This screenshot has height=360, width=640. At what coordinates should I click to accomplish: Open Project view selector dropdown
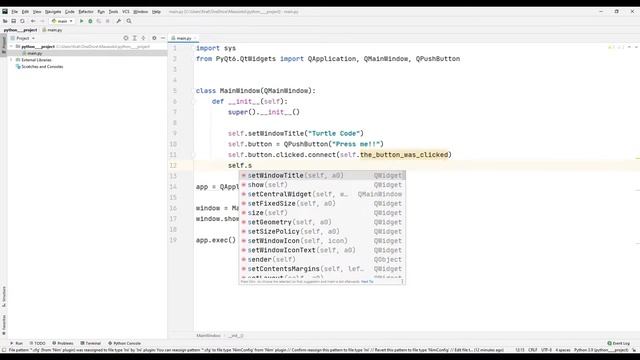coord(23,38)
